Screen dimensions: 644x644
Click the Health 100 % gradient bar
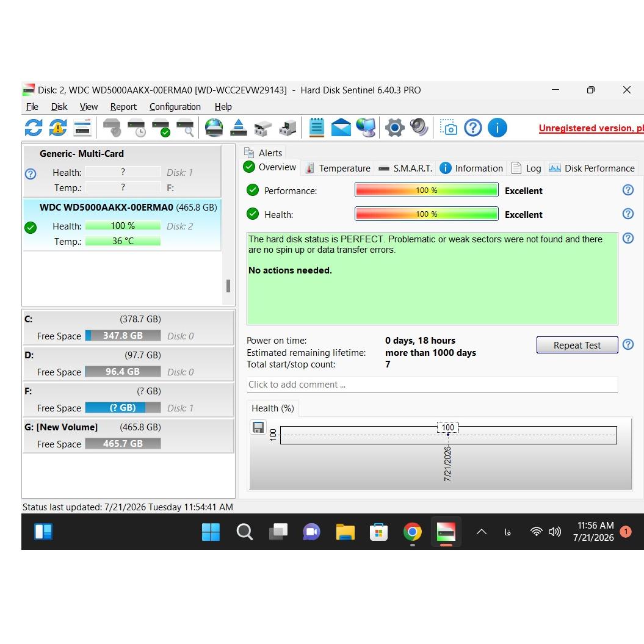coord(426,214)
